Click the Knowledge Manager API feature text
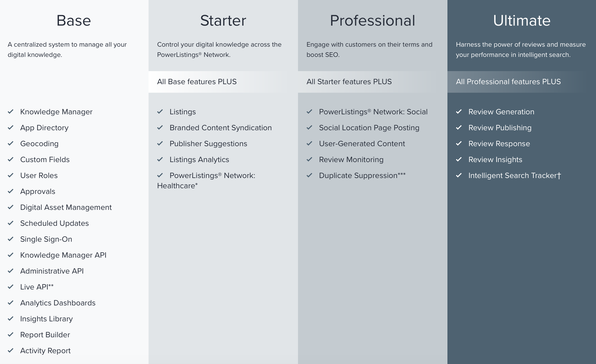Screen dimensions: 596x364 point(63,255)
